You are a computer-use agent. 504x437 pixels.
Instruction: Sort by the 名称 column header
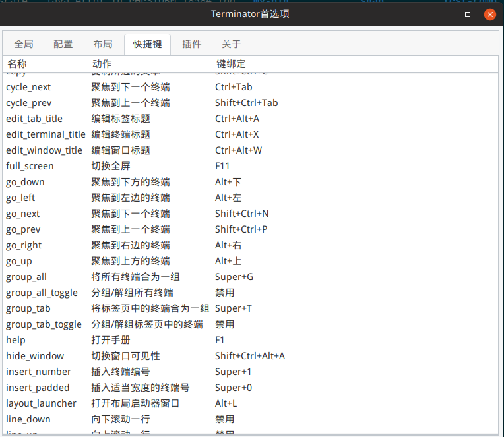(x=46, y=64)
